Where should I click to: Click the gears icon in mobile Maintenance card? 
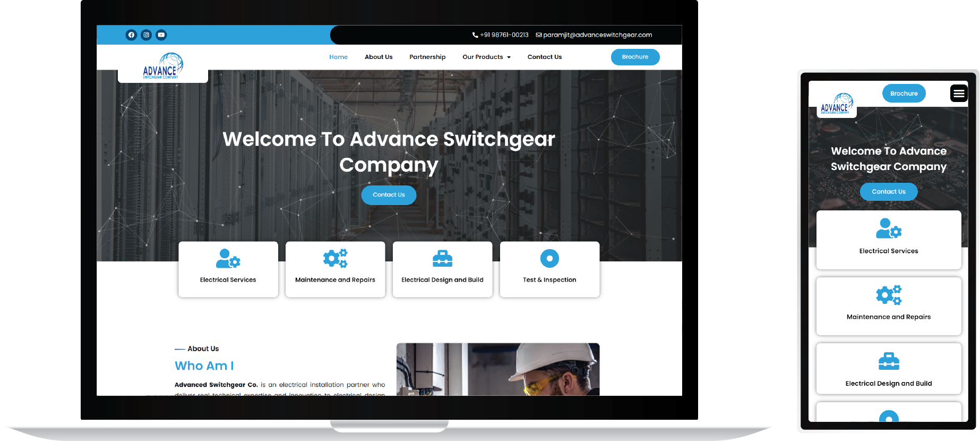tap(889, 295)
